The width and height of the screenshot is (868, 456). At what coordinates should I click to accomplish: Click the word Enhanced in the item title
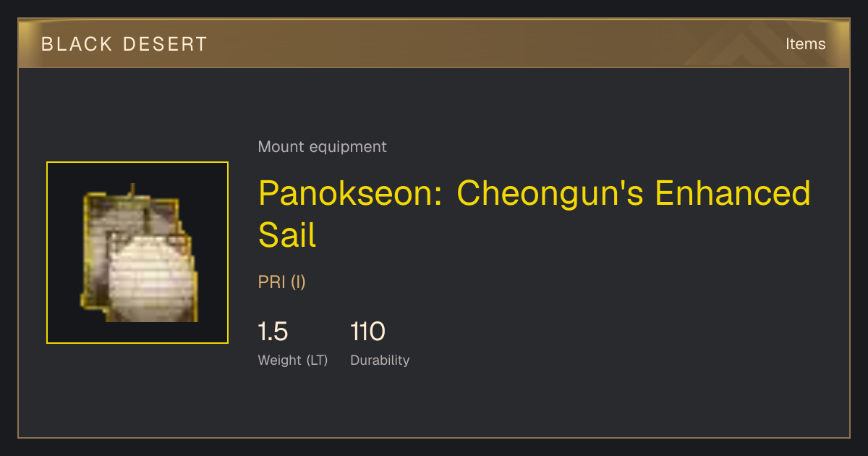733,193
